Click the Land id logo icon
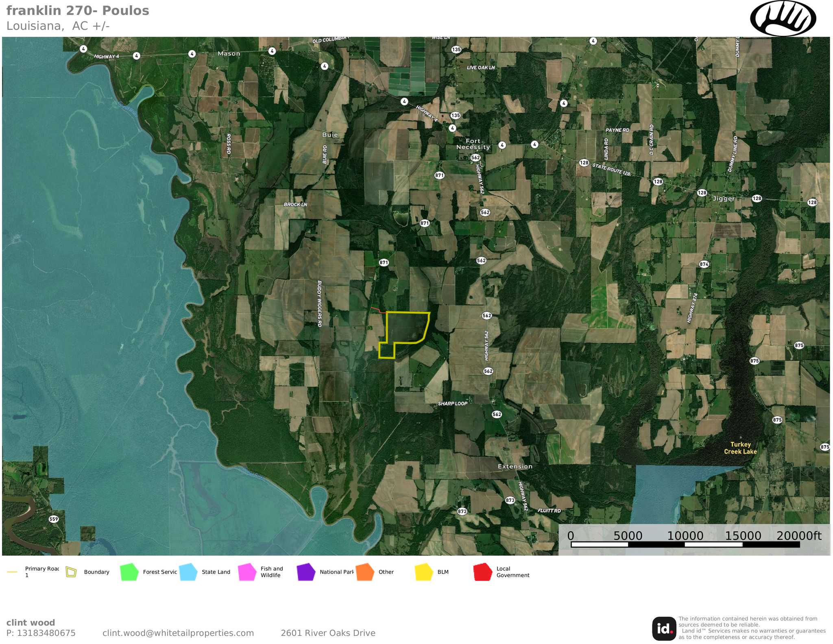833x644 pixels. point(664,629)
